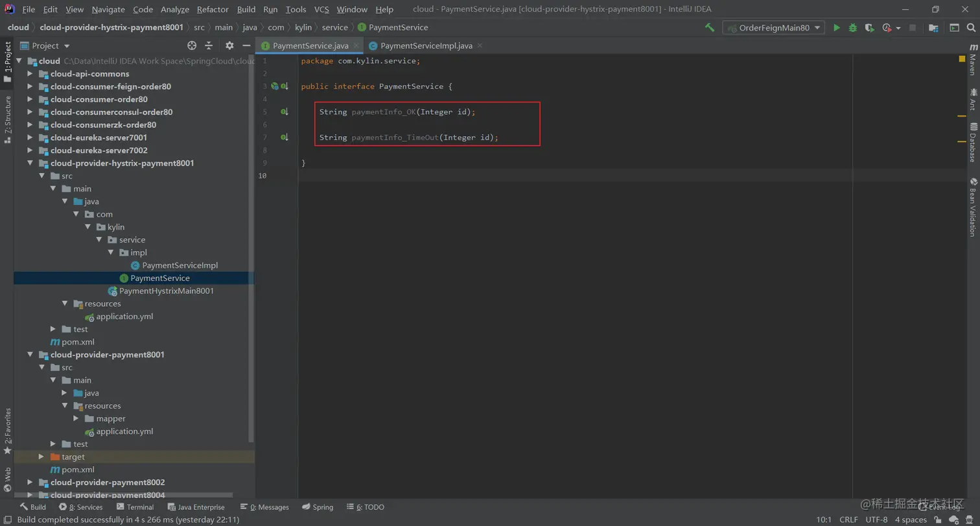Viewport: 980px width, 526px height.
Task: Click the kylin breadcrumb in navigation bar
Action: pyautogui.click(x=303, y=27)
